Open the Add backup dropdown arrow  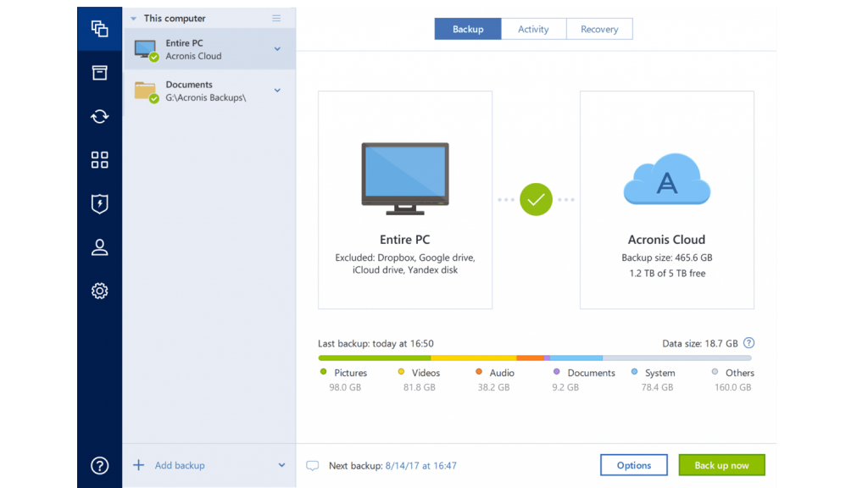pyautogui.click(x=281, y=465)
